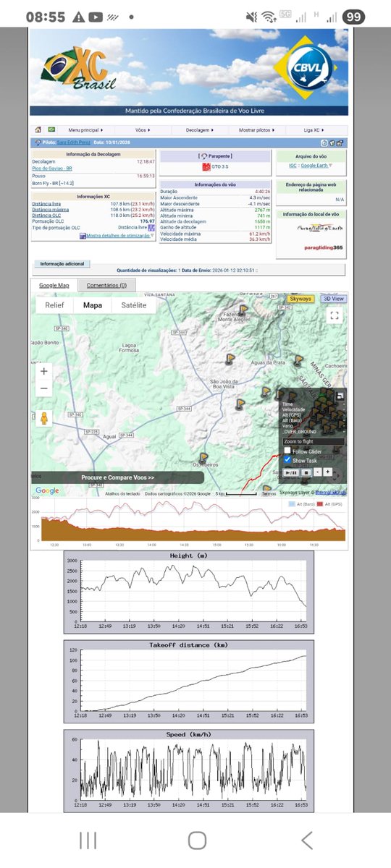Uncheck the Show Task checkbox

click(x=287, y=459)
